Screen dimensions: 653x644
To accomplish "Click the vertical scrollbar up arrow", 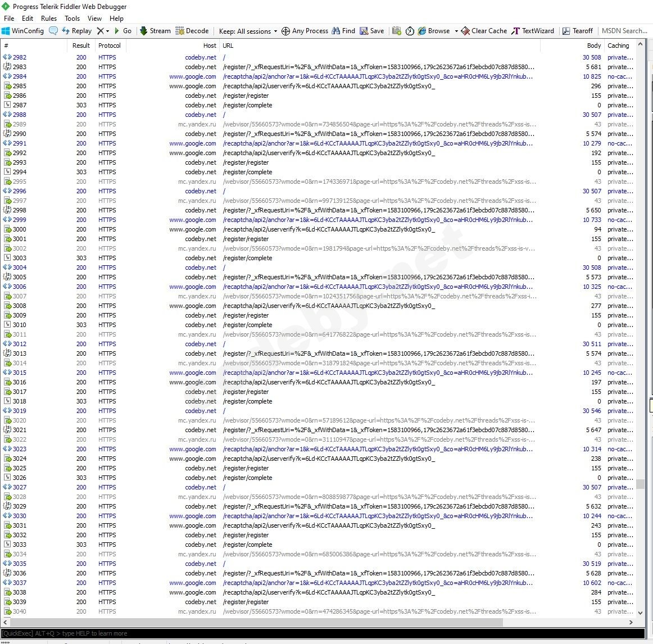I will point(640,44).
